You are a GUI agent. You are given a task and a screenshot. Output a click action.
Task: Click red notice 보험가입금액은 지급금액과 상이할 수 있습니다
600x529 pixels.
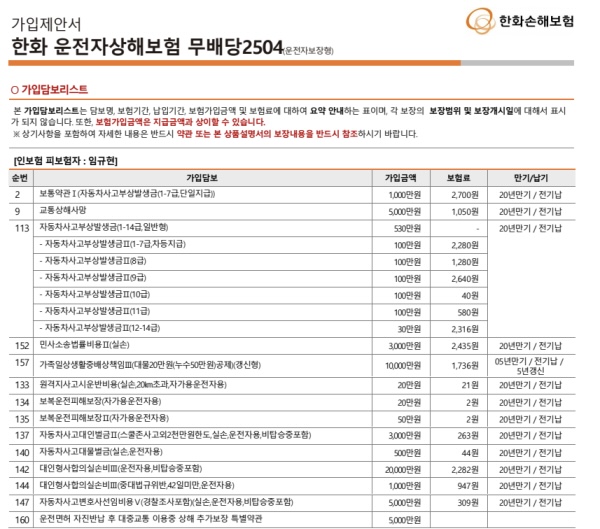(x=180, y=122)
